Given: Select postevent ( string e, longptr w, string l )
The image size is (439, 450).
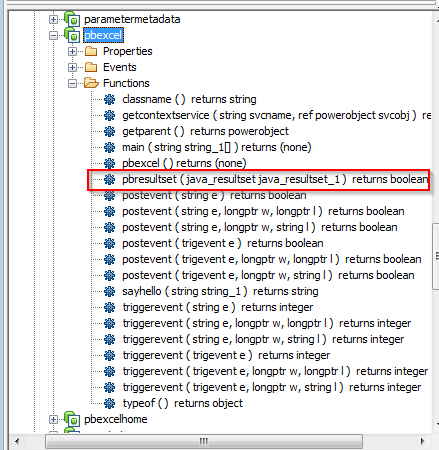Looking at the screenshot, I should click(260, 227).
